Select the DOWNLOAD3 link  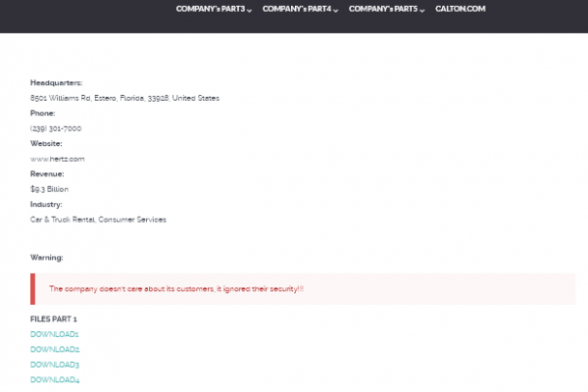55,365
